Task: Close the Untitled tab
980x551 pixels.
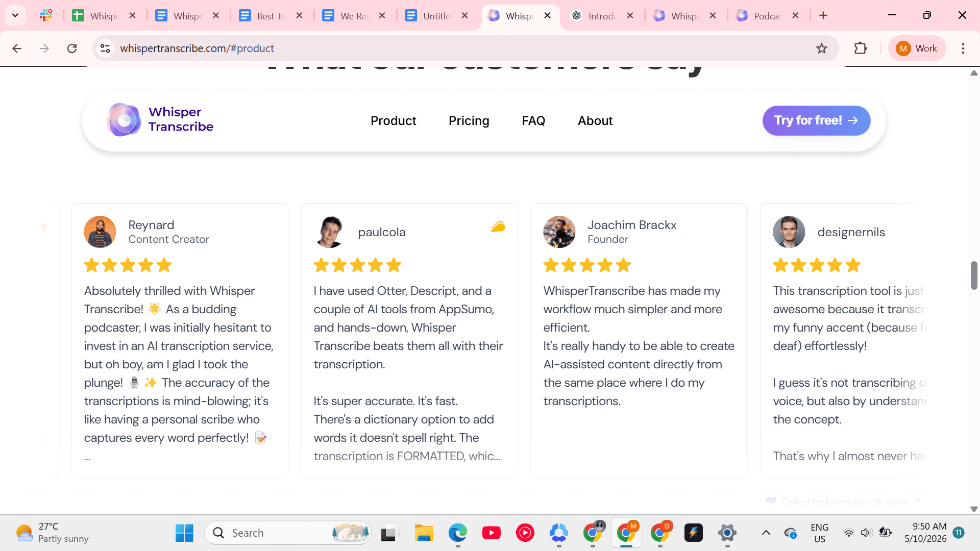Action: pyautogui.click(x=464, y=16)
